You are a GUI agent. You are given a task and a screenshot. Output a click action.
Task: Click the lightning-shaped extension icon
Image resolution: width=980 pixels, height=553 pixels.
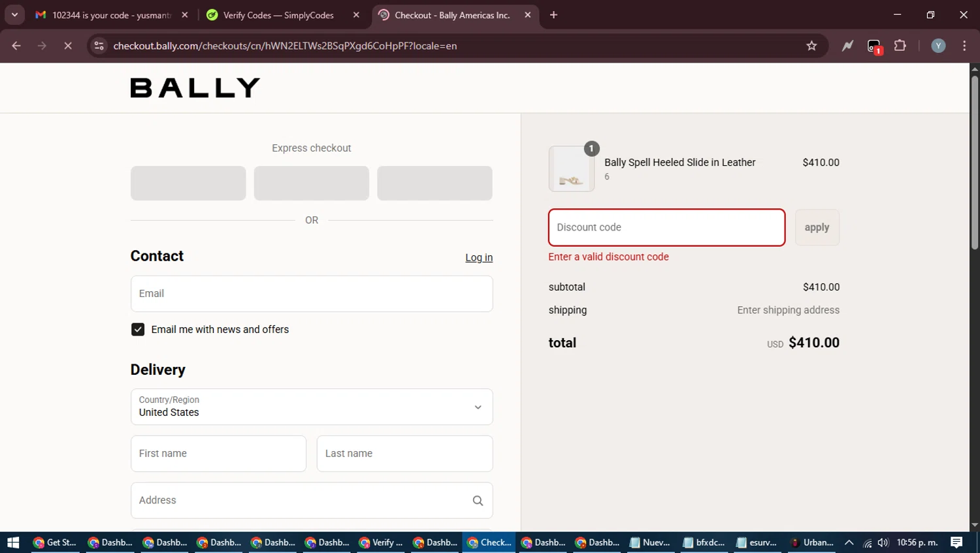(847, 46)
